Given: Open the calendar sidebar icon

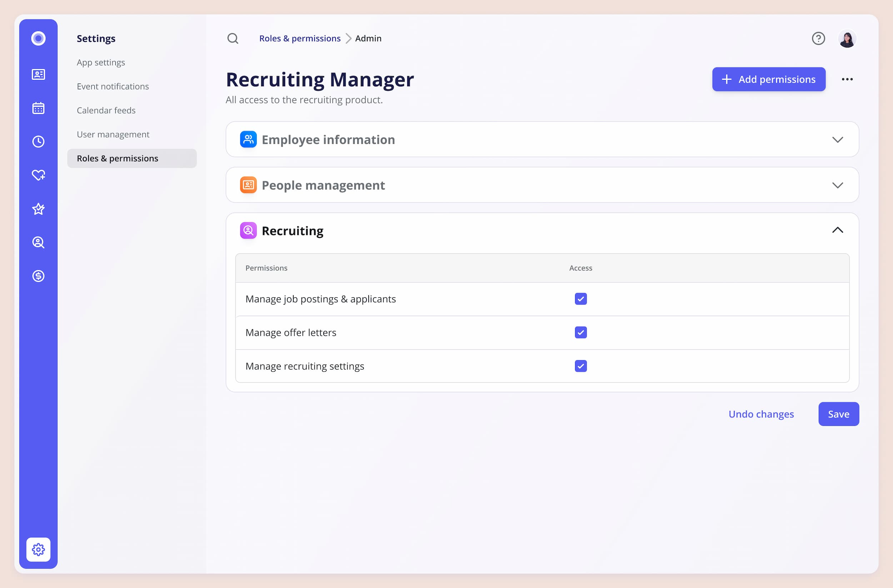Looking at the screenshot, I should (38, 108).
